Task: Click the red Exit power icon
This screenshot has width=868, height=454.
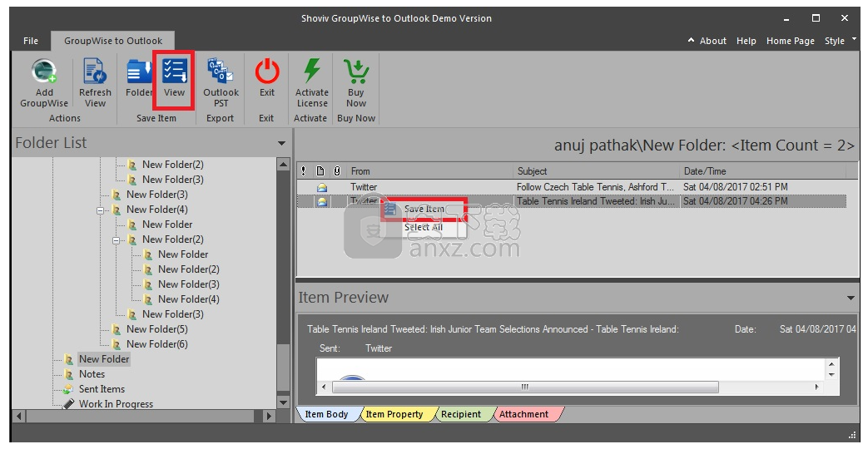Action: 267,72
